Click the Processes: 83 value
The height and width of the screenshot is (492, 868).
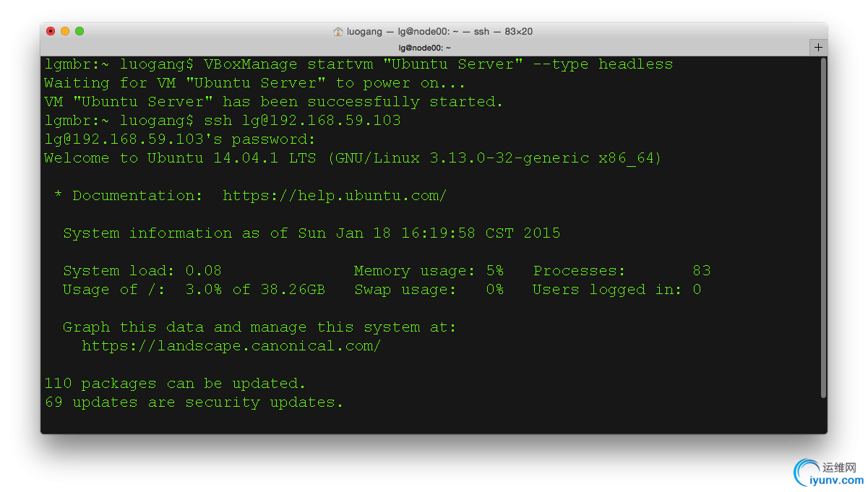622,271
